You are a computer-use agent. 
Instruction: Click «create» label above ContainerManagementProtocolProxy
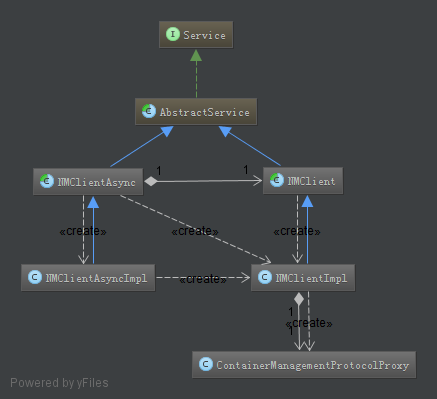tap(309, 323)
